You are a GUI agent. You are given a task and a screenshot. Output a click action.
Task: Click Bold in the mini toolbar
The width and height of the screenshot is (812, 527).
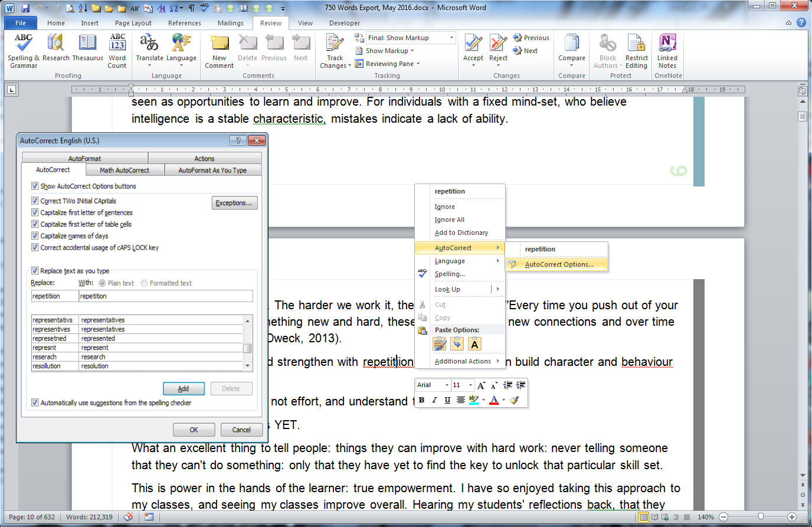[x=421, y=400]
